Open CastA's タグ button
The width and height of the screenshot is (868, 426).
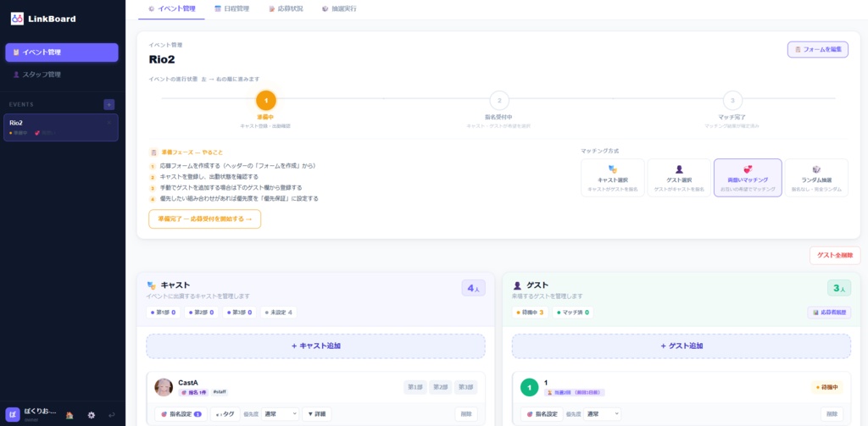[x=225, y=414]
